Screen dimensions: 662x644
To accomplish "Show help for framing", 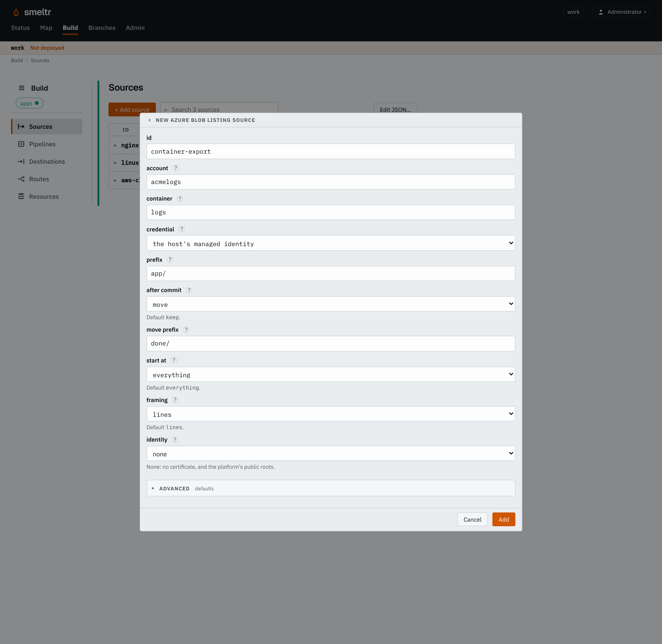I will [x=175, y=400].
